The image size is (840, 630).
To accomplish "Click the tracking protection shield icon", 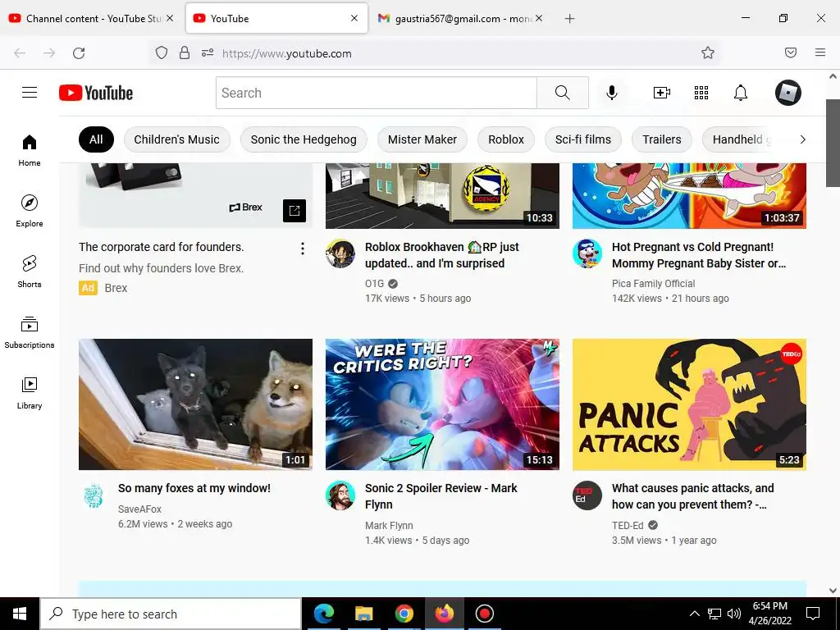I will pyautogui.click(x=162, y=52).
